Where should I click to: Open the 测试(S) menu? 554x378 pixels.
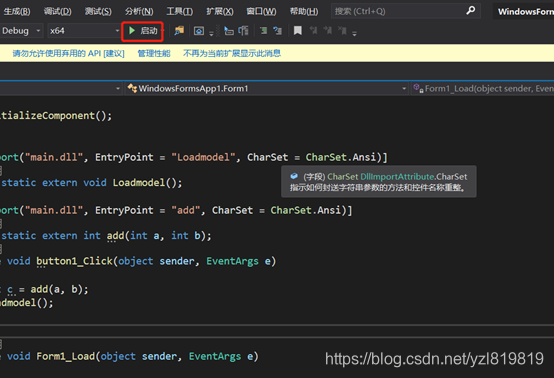pos(98,11)
